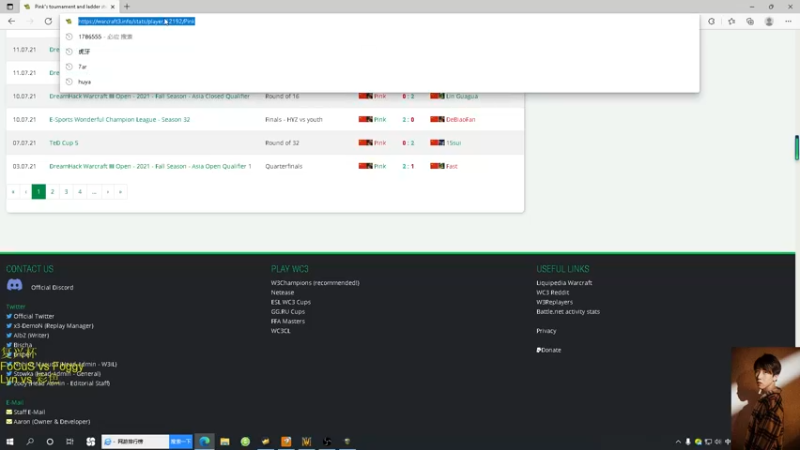Open a new browser tab

127,7
